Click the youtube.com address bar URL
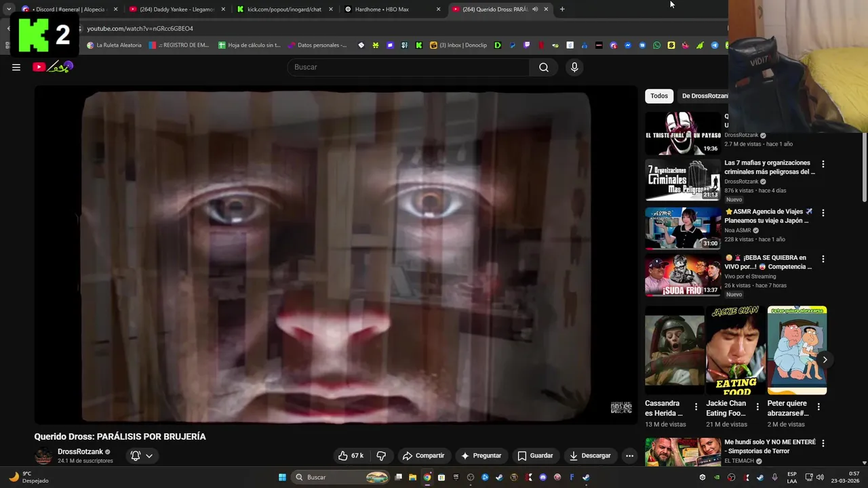868x488 pixels. [x=140, y=28]
